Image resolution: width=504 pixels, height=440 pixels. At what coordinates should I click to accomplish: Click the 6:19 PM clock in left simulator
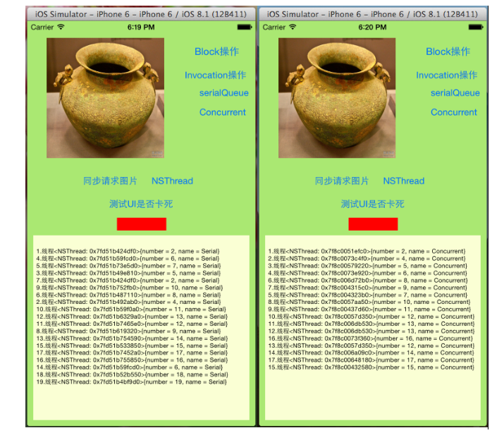coord(141,28)
